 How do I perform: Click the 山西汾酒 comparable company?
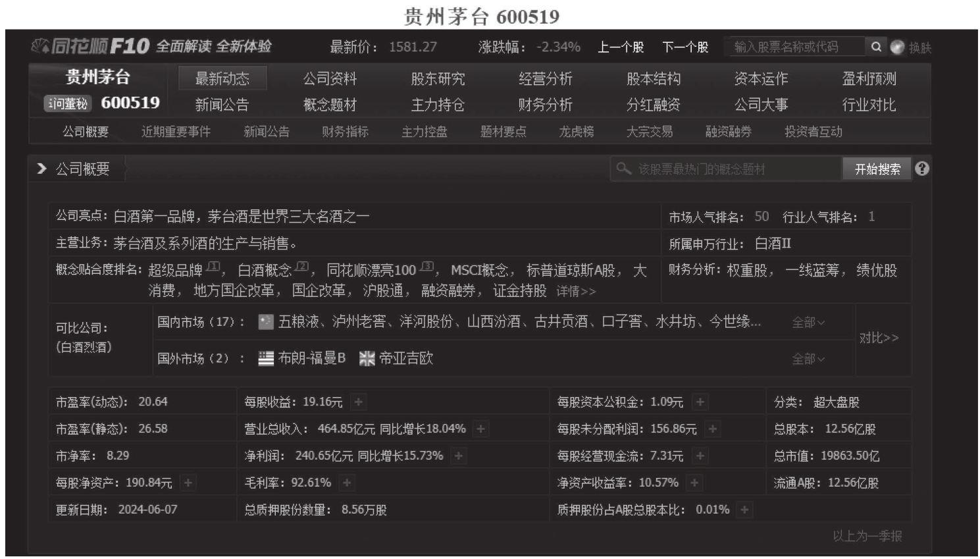[494, 322]
